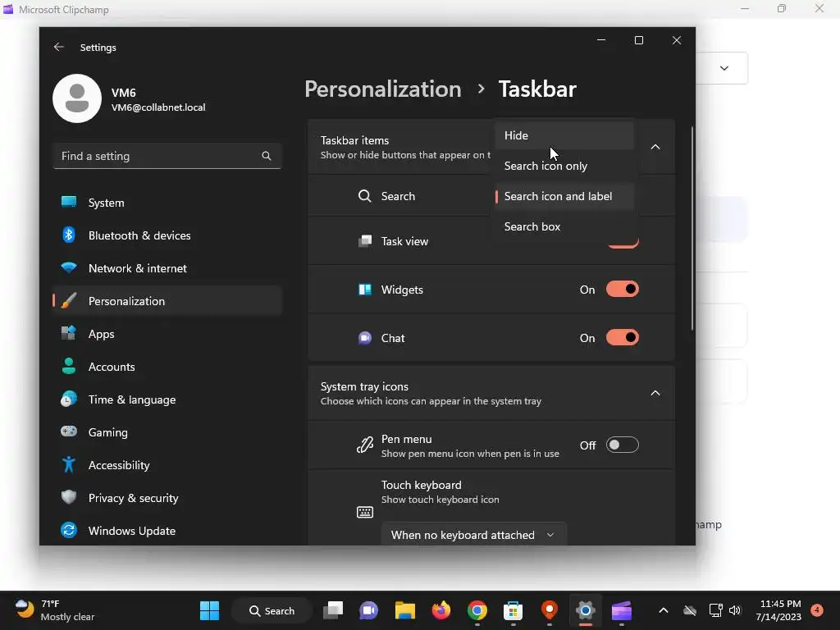The width and height of the screenshot is (840, 630).
Task: Click the Wi-Fi network icon in the sidebar
Action: tap(69, 267)
